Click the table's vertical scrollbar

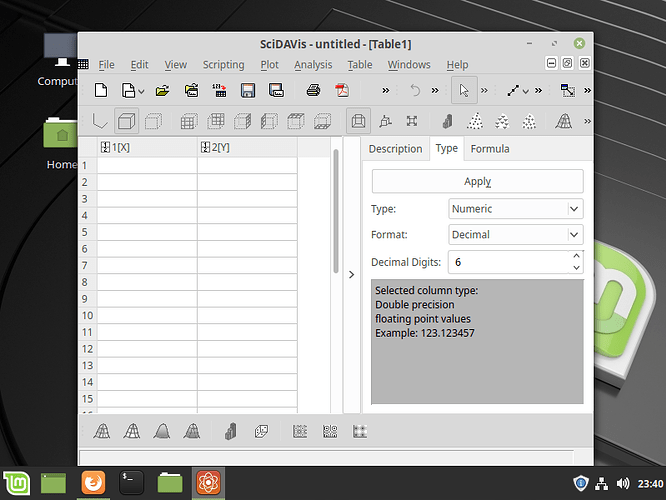(x=336, y=211)
